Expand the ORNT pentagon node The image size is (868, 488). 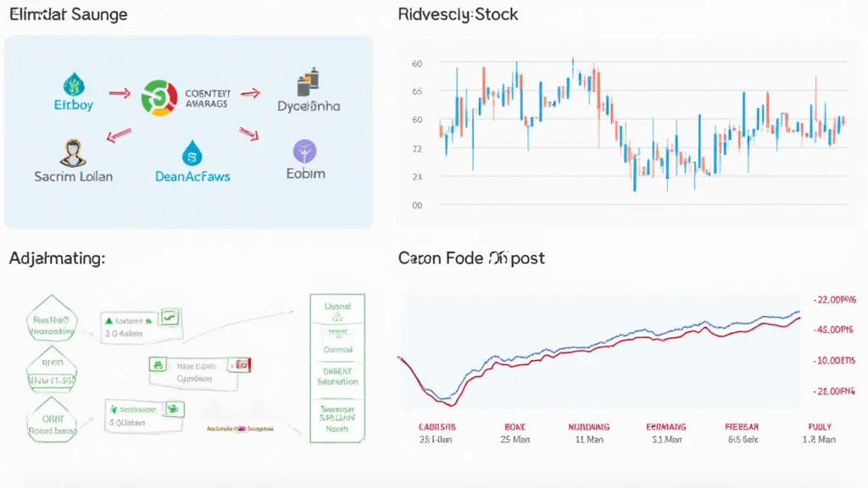(x=53, y=424)
